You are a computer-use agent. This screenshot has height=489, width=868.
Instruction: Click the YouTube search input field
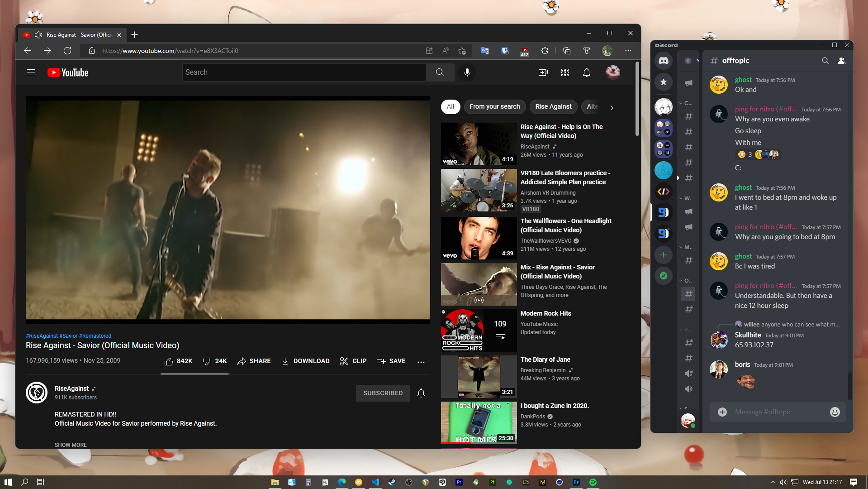[x=304, y=72]
